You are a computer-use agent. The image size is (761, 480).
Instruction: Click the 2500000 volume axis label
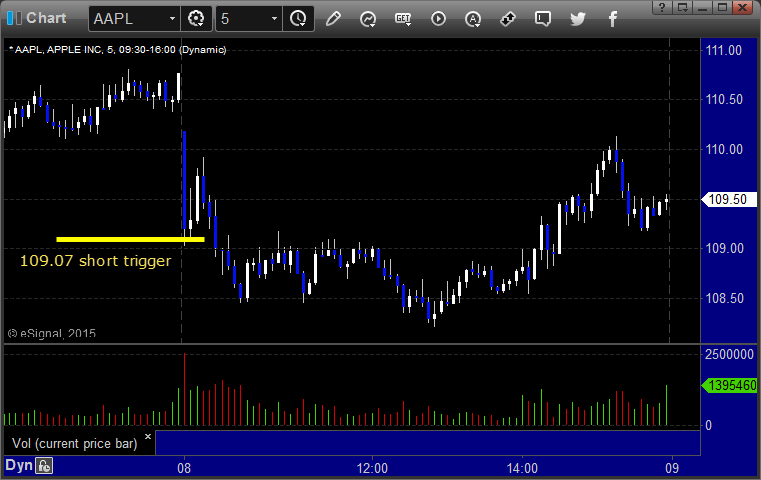[x=729, y=354]
